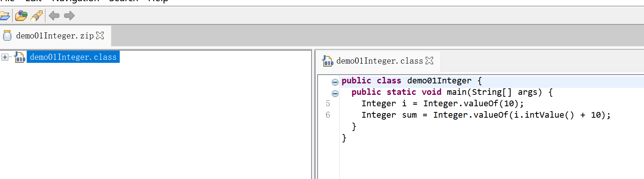
Task: Select the demo01Integer.class editor tab
Action: click(379, 61)
